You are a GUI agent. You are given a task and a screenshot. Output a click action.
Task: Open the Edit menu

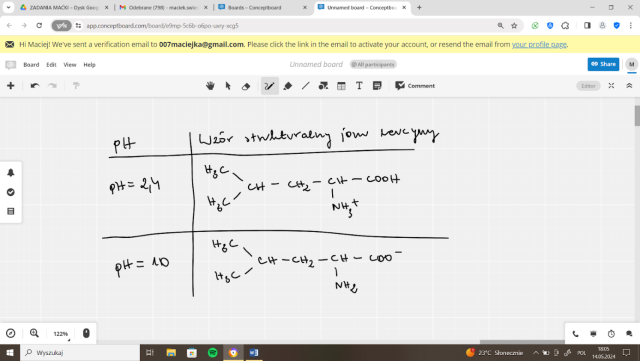(x=51, y=65)
